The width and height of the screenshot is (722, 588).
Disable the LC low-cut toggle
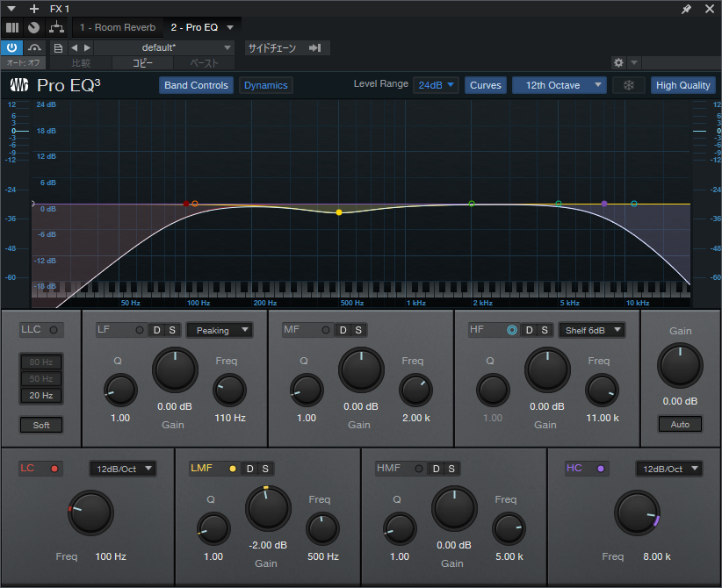54,469
